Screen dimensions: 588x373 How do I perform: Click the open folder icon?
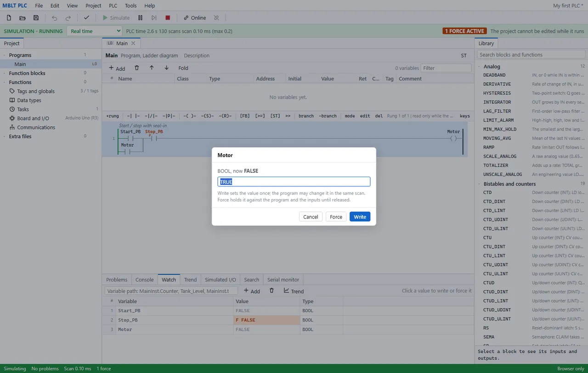[22, 18]
